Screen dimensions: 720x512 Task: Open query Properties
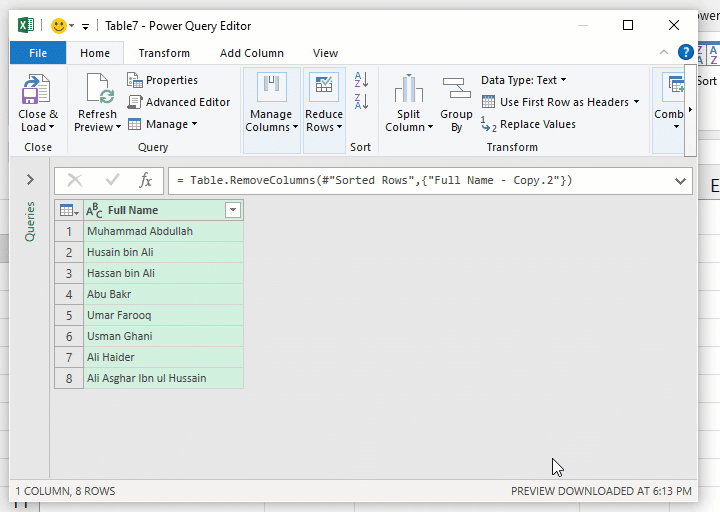pyautogui.click(x=162, y=80)
